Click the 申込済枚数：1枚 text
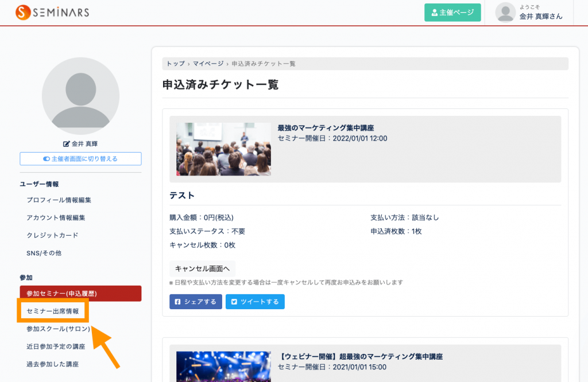This screenshot has width=588, height=382. coord(396,232)
